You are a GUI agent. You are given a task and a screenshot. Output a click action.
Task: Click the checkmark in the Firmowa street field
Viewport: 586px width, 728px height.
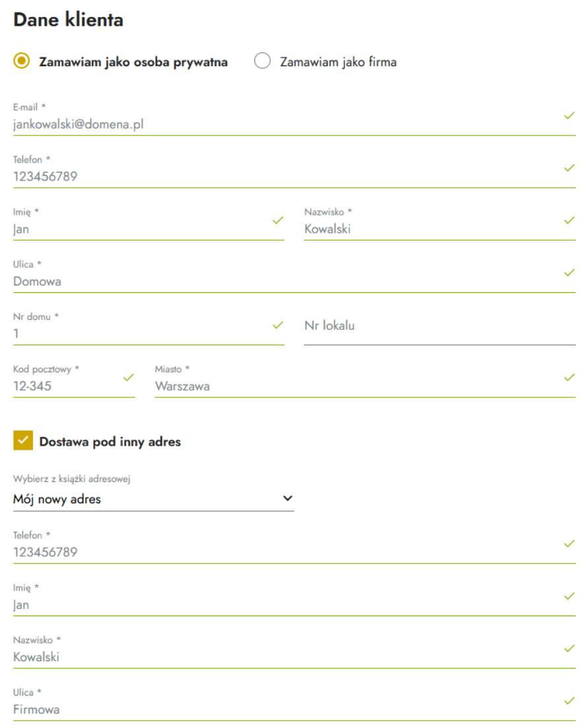(x=569, y=701)
